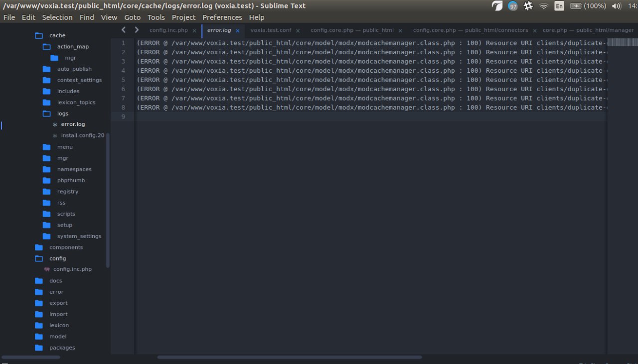Image resolution: width=638 pixels, height=364 pixels.
Task: Click the PHP icon beside sidebar config.inc.php
Action: [x=47, y=269]
